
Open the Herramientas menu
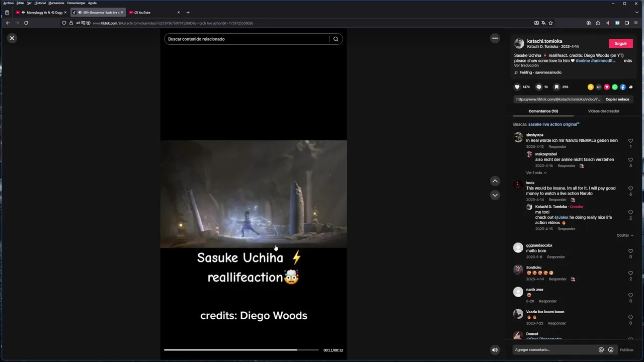pyautogui.click(x=76, y=3)
